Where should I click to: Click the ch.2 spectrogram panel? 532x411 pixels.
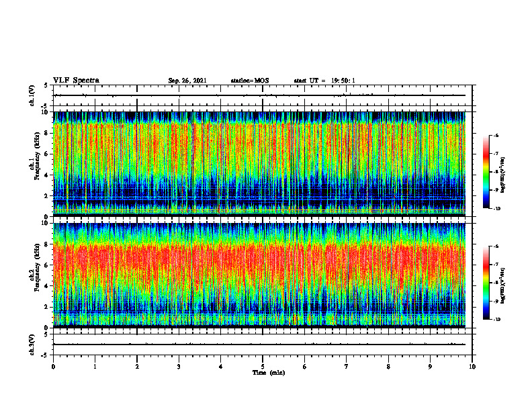[x=259, y=275]
